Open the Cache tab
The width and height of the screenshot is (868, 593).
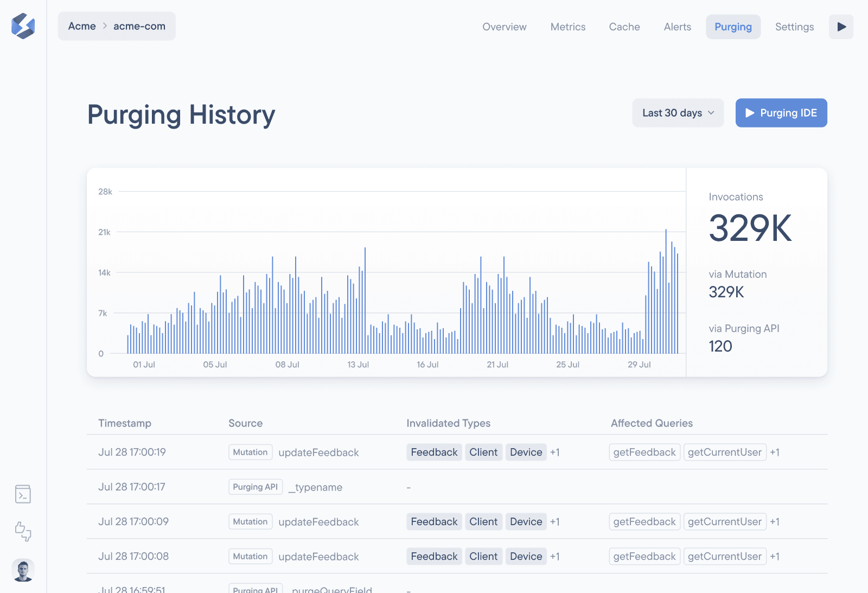pos(624,27)
